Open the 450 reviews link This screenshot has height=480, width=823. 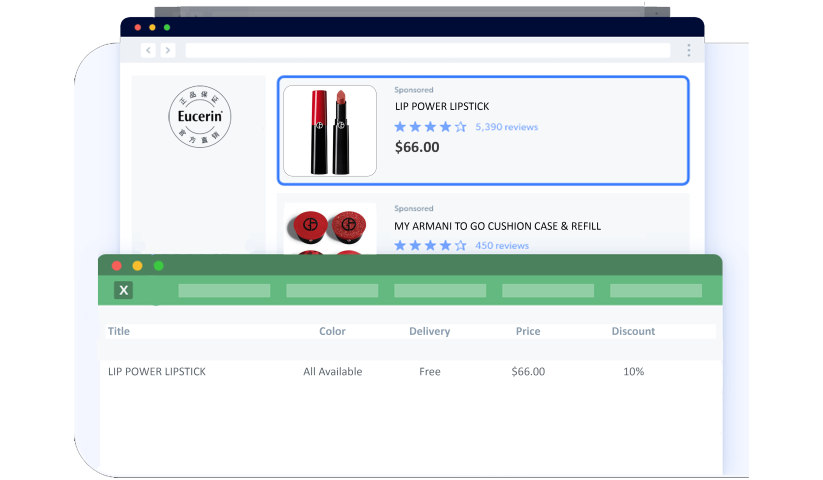pyautogui.click(x=502, y=246)
